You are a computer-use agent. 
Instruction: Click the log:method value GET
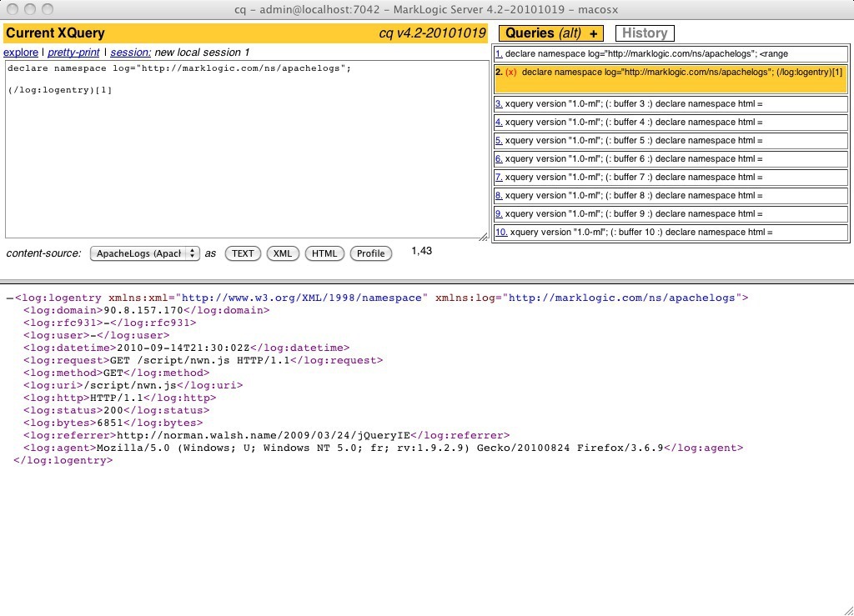113,373
